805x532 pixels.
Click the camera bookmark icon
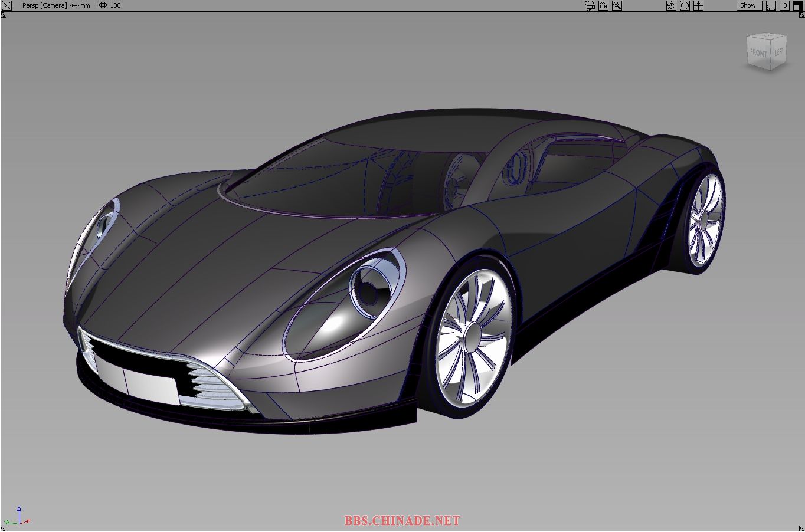(x=603, y=5)
